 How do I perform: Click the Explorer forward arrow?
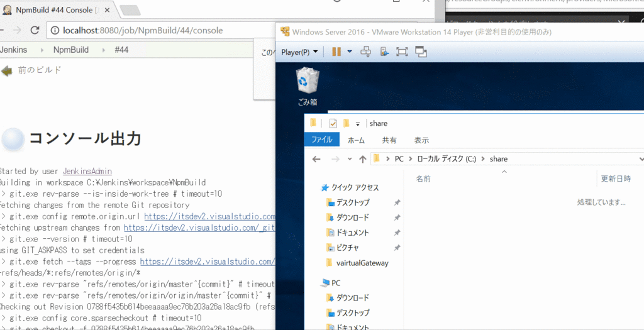point(335,159)
